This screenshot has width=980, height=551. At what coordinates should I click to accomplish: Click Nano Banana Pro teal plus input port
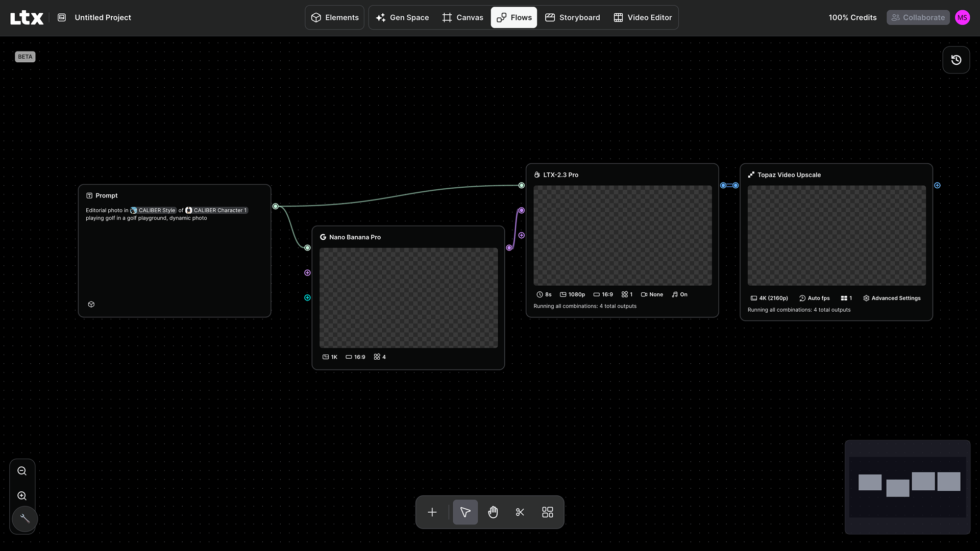[x=307, y=298]
